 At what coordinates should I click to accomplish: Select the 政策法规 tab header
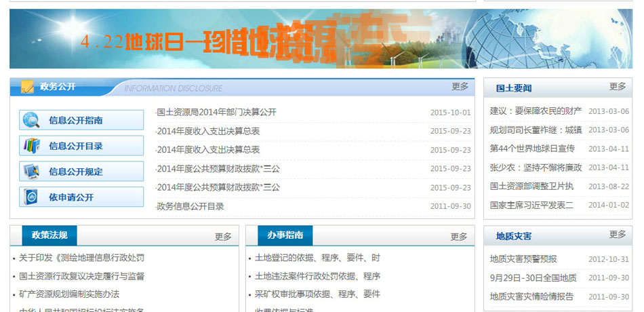click(49, 236)
